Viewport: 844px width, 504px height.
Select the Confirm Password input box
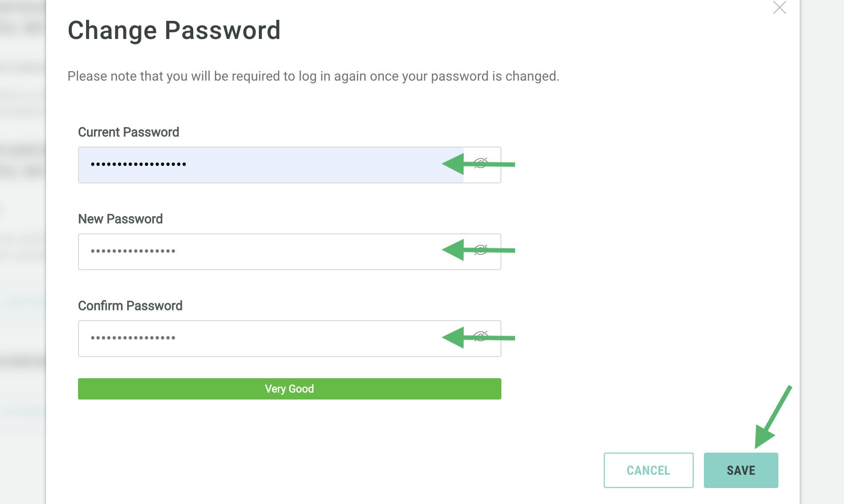point(266,338)
